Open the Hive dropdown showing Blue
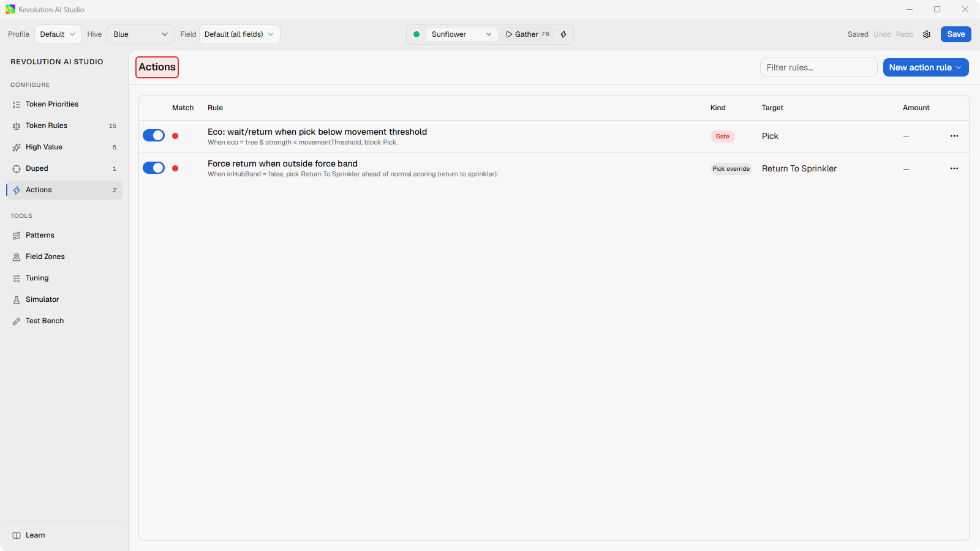 coord(141,34)
